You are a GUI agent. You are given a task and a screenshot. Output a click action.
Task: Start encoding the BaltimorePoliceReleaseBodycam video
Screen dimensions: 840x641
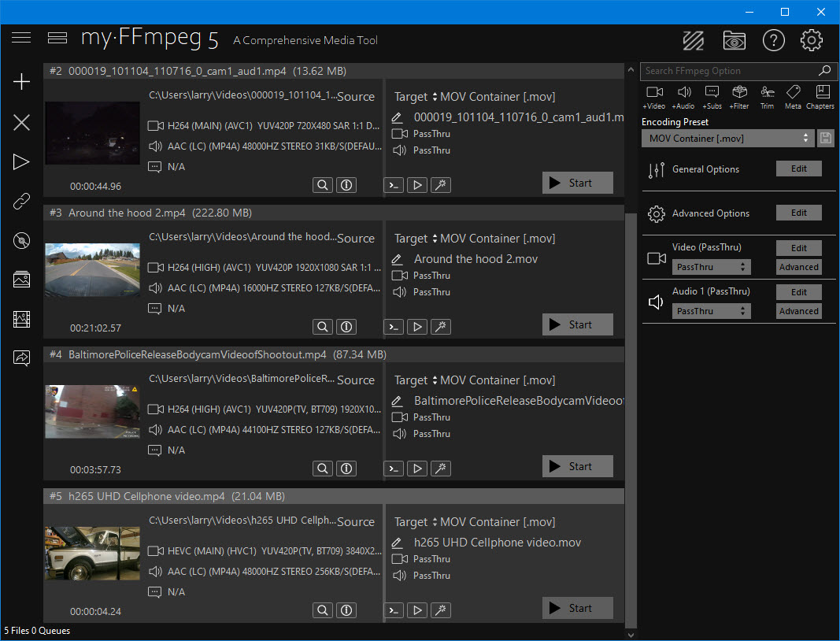coord(577,466)
